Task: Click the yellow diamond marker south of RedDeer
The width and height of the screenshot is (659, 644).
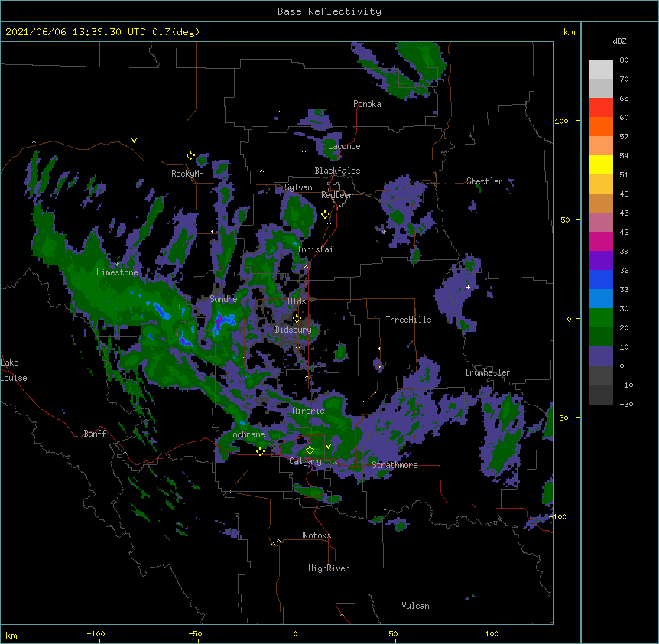Action: pos(325,215)
